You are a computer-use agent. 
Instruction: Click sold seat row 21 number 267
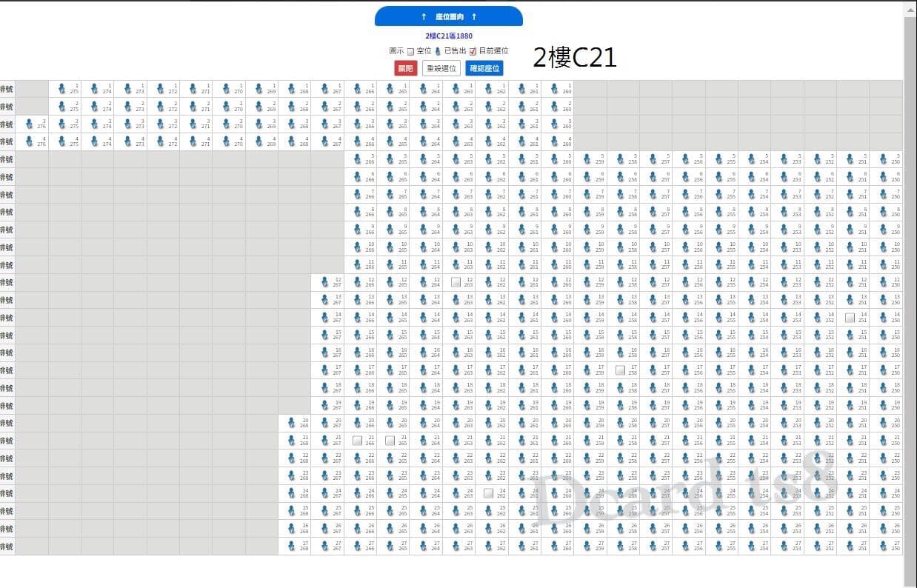tap(325, 441)
